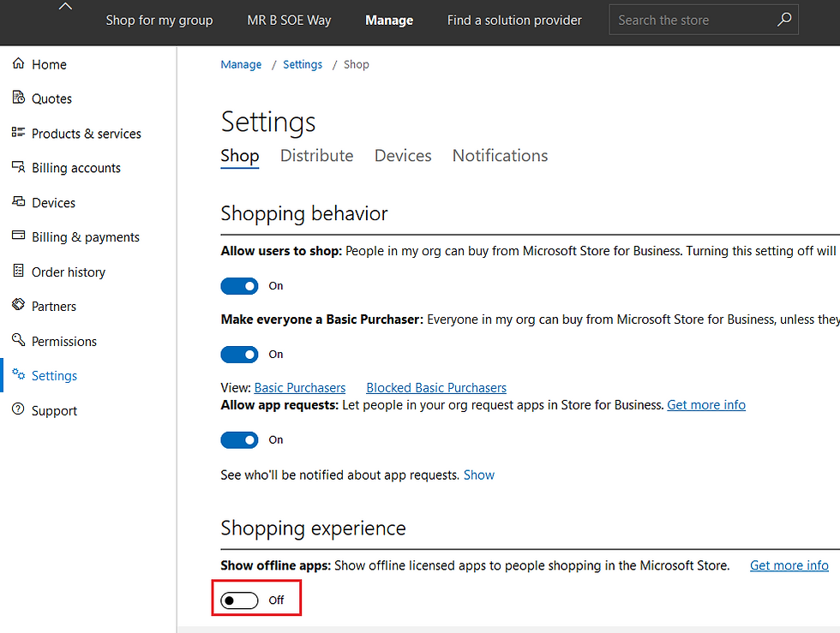Open Quotes in the sidebar

pos(52,99)
